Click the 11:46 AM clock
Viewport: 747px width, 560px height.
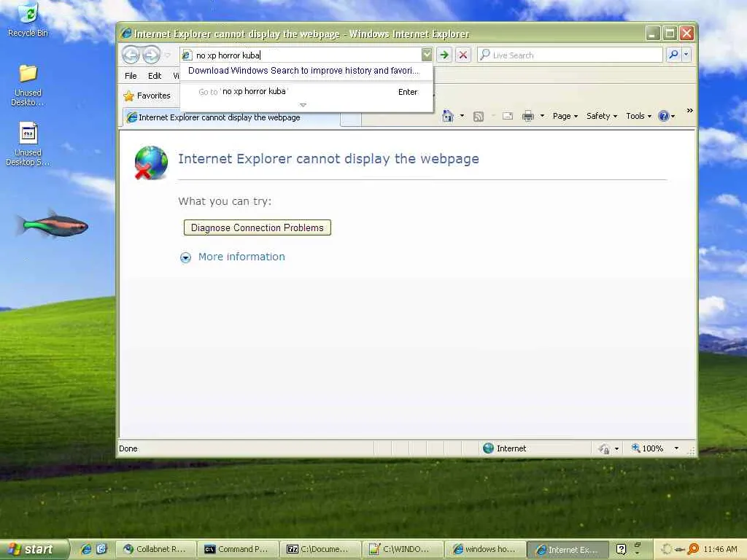(x=720, y=549)
